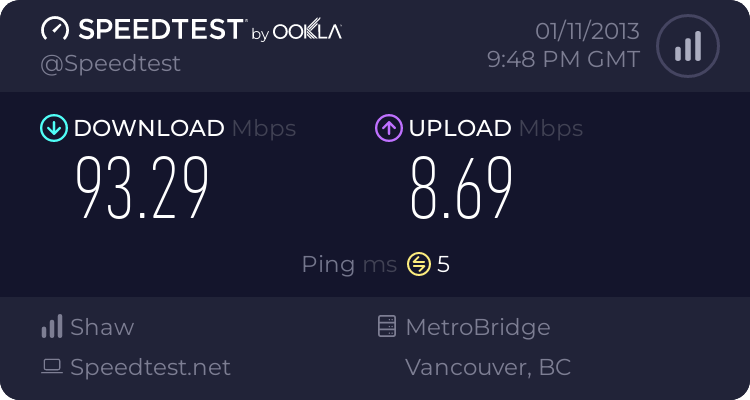750x400 pixels.
Task: Click the Ookla brand name
Action: (308, 32)
